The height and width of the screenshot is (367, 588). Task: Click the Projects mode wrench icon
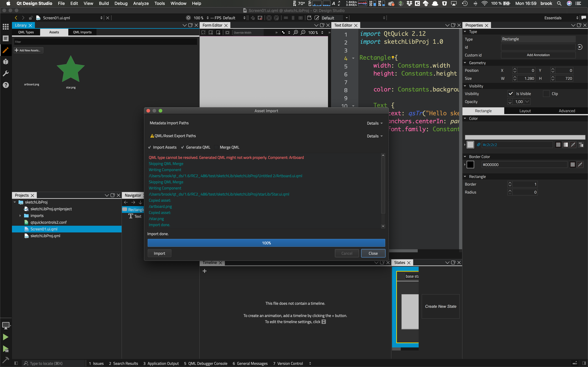coord(6,73)
